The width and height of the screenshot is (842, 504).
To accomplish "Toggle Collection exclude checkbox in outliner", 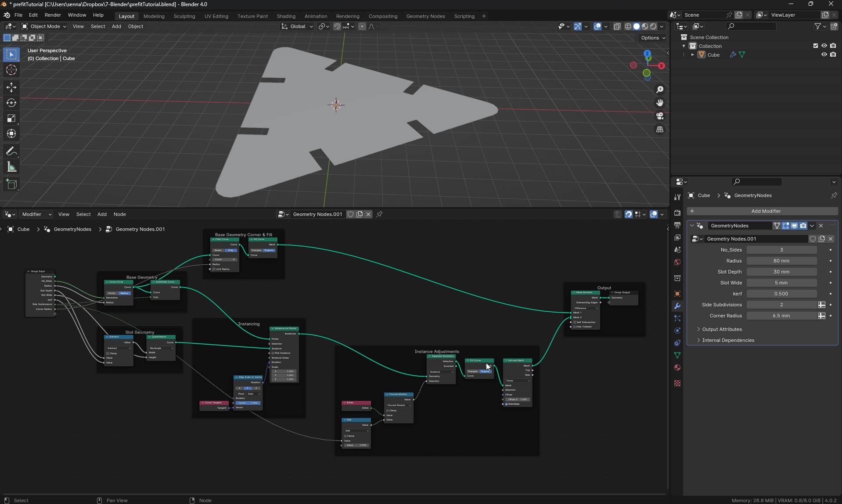I will coord(815,46).
